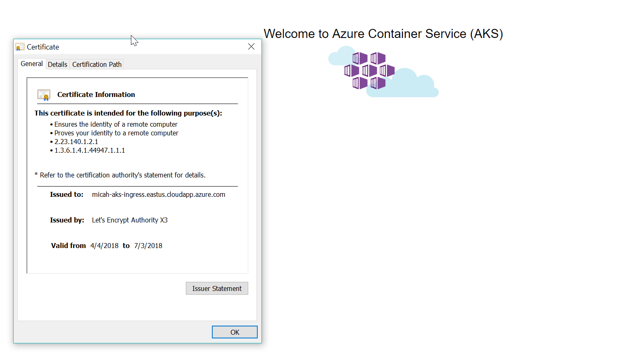Click the Certificate Information ribbon icon
Viewport: 622px width, 364px height.
coord(44,95)
